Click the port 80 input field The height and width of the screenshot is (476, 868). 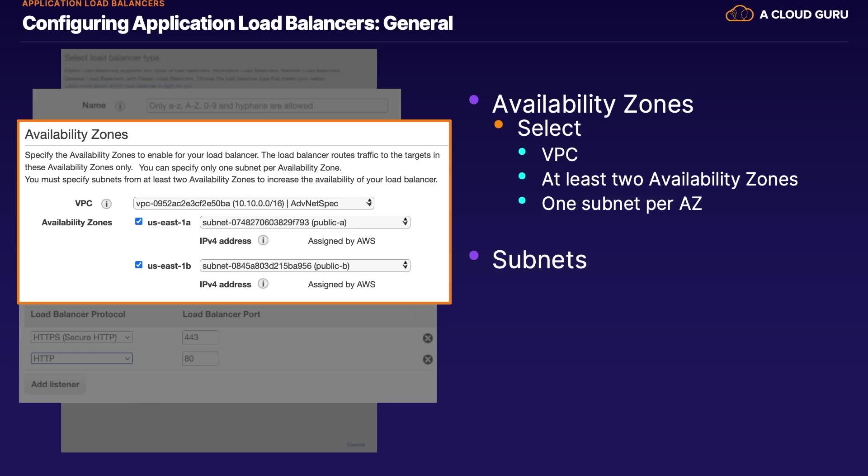[x=200, y=358]
